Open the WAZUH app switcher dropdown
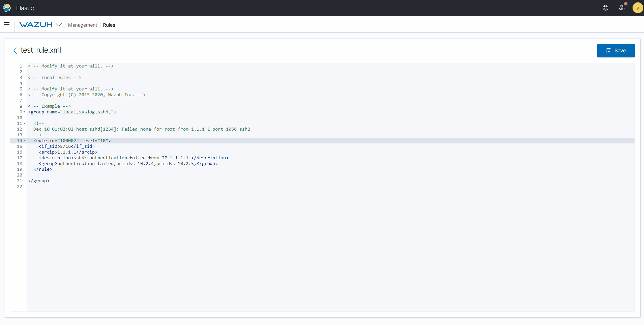Image resolution: width=644 pixels, height=325 pixels. click(58, 25)
